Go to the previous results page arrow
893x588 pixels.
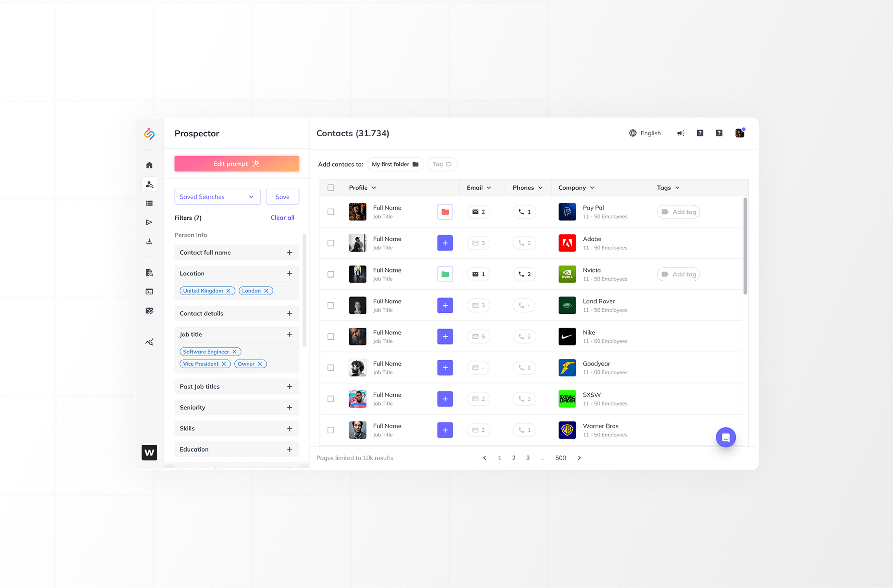[x=485, y=458]
